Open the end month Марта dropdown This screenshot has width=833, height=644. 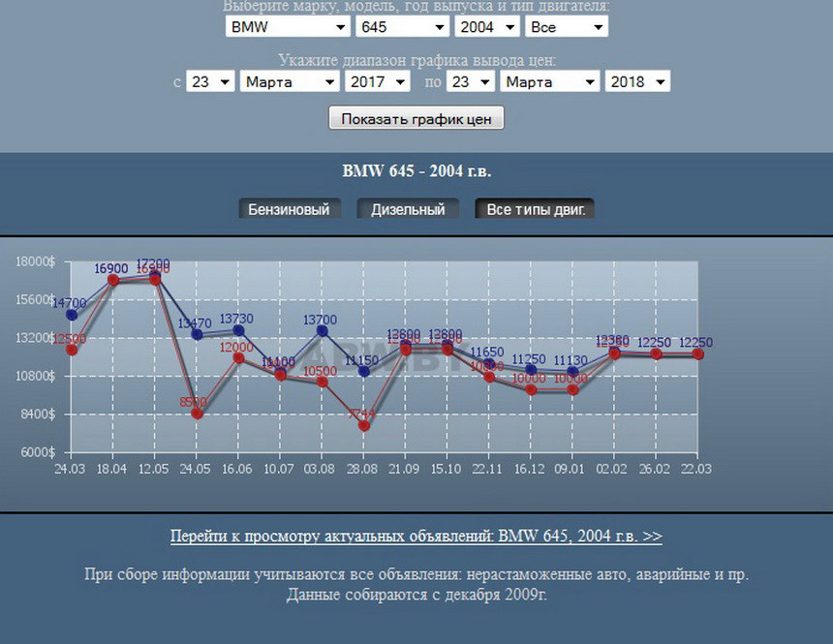[x=550, y=81]
